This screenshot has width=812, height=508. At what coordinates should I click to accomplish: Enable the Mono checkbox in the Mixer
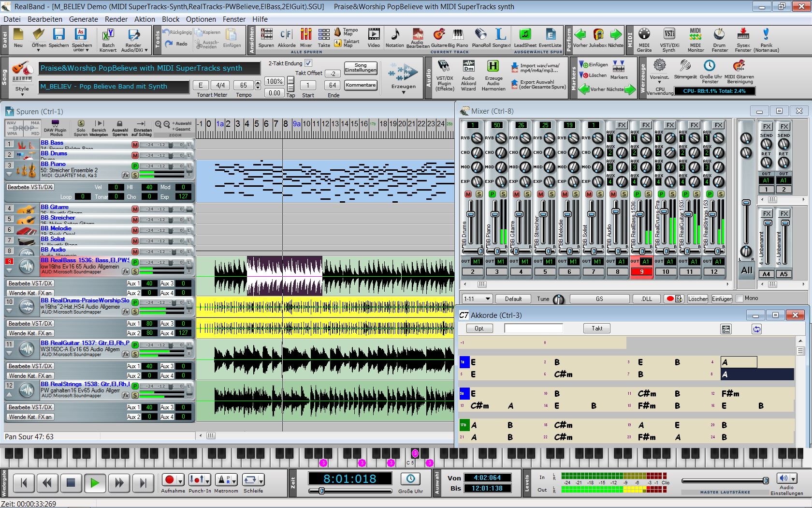pyautogui.click(x=739, y=299)
